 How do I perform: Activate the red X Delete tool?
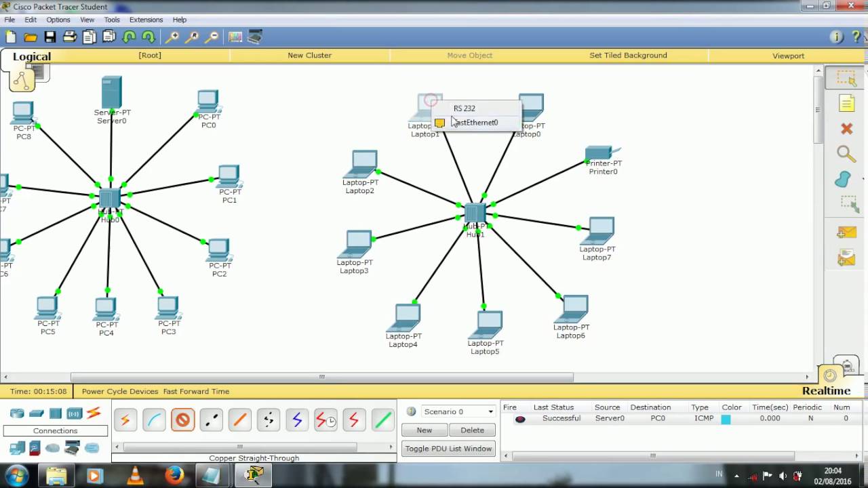click(x=846, y=129)
